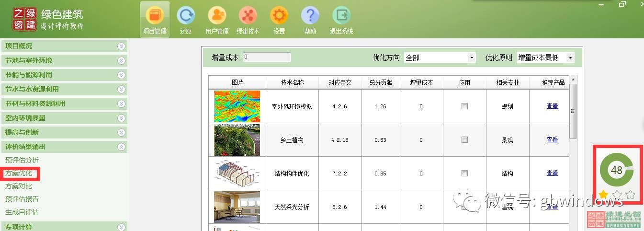
Task: Click the 1.44 score contribution cell
Action: (x=381, y=207)
